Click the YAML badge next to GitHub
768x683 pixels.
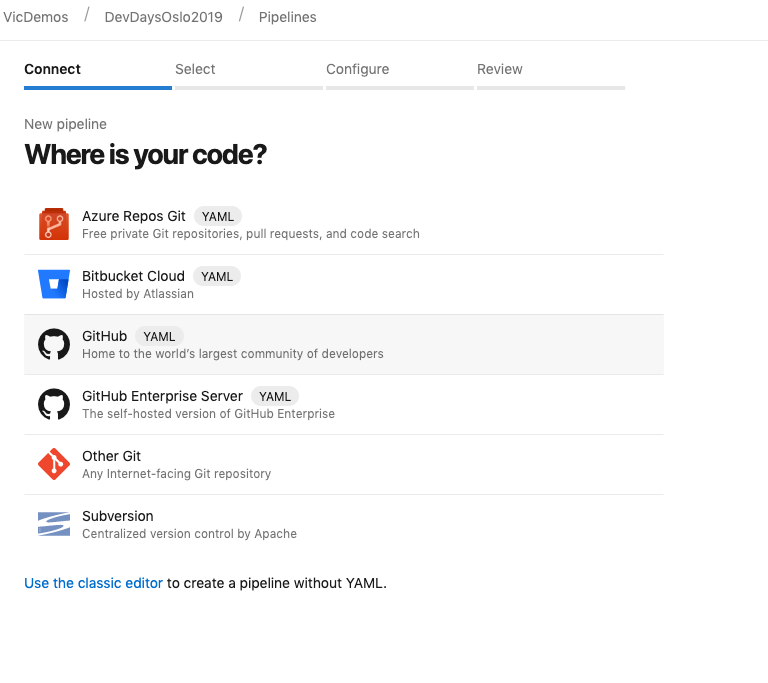(x=159, y=337)
